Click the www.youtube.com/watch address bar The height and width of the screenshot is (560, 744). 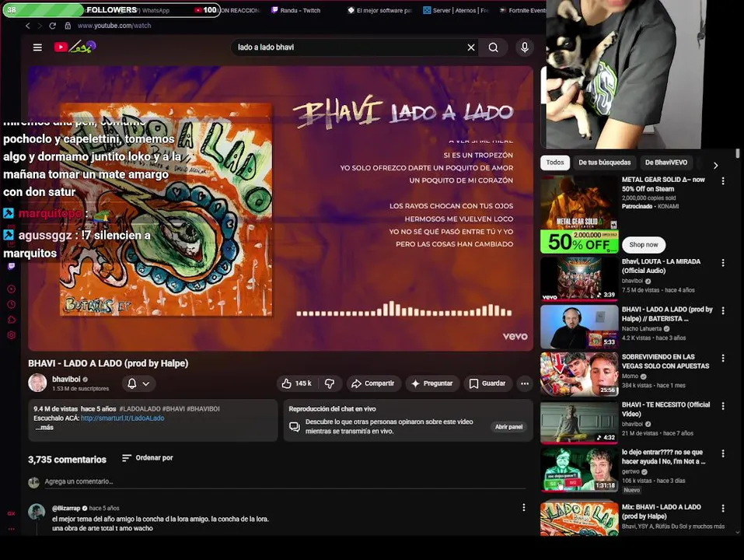tap(114, 26)
